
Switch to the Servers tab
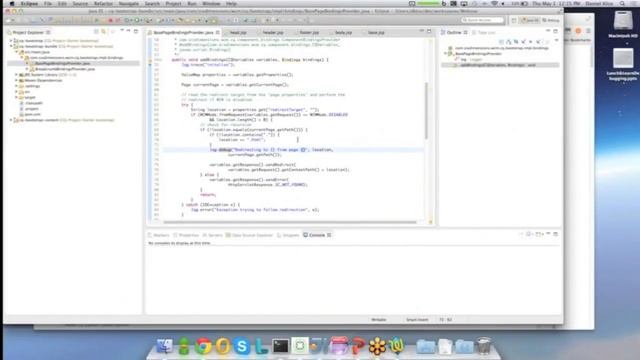pyautogui.click(x=213, y=235)
